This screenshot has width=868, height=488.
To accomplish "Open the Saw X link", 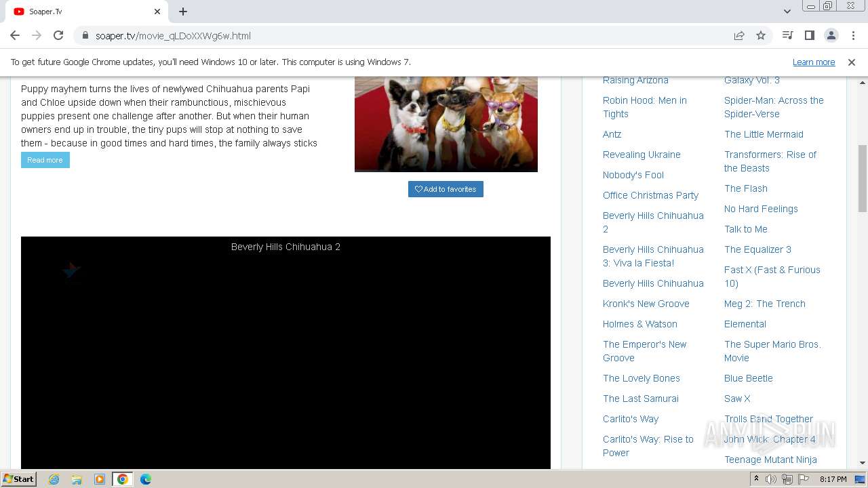I will (x=736, y=399).
